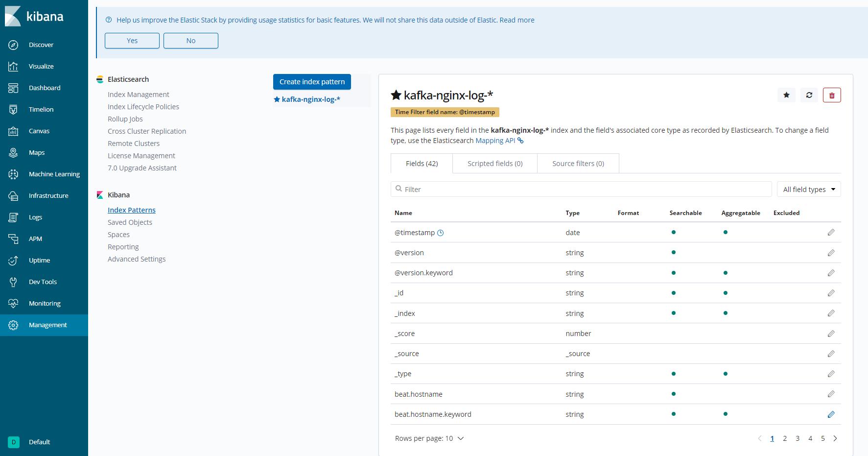Open 7.0 Upgrade Assistant
The height and width of the screenshot is (456, 868).
coord(142,168)
